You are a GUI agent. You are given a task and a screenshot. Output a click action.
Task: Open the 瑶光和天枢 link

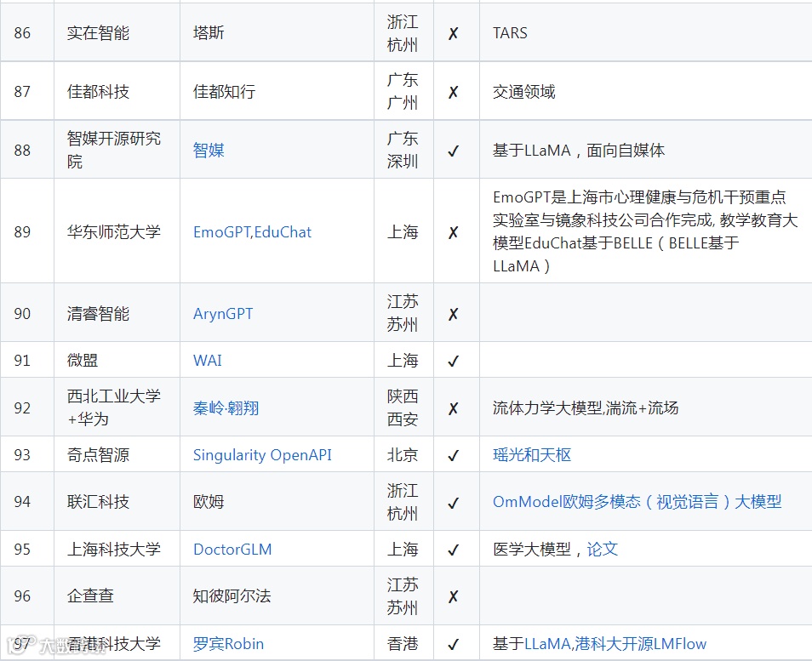(x=532, y=454)
